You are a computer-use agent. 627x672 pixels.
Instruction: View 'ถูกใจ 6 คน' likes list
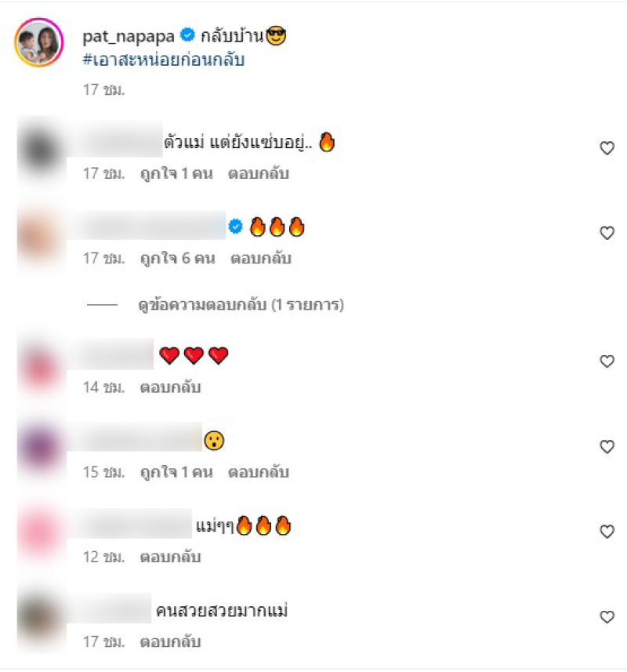coord(178,259)
